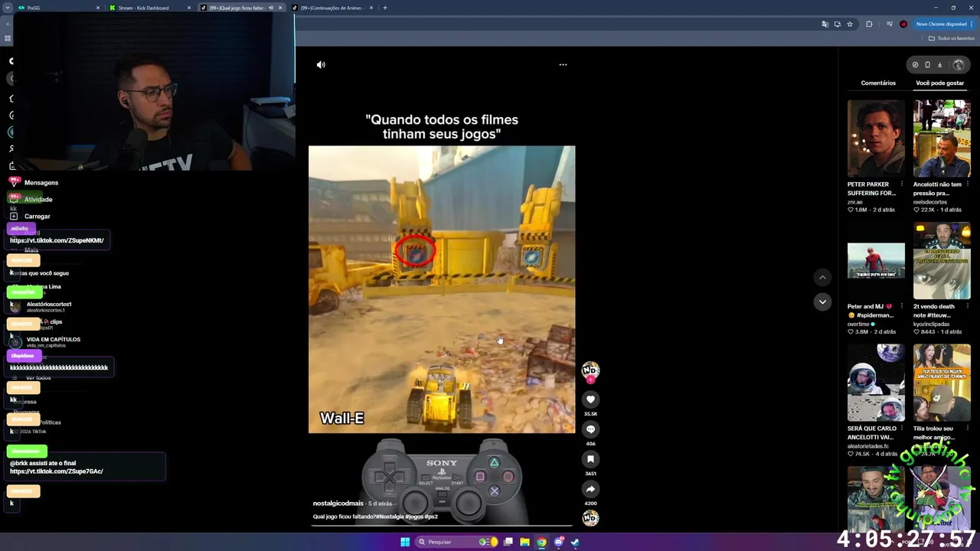Open the Tilia trolou seu melhor amigo thumbnail
Image resolution: width=980 pixels, height=551 pixels.
(x=942, y=383)
